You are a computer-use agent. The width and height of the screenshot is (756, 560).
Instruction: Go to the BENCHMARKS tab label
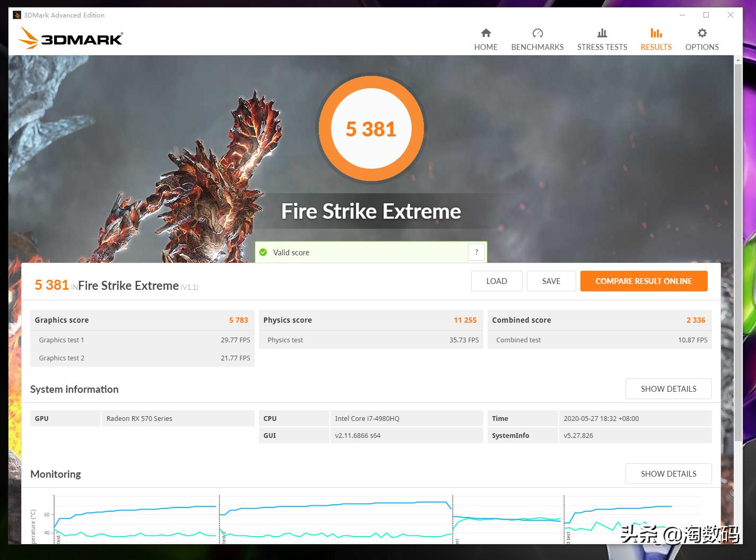537,47
